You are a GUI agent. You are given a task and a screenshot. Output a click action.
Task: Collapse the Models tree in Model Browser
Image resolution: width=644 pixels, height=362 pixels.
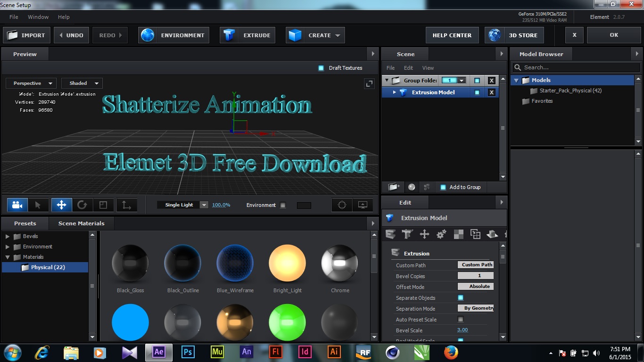(516, 80)
